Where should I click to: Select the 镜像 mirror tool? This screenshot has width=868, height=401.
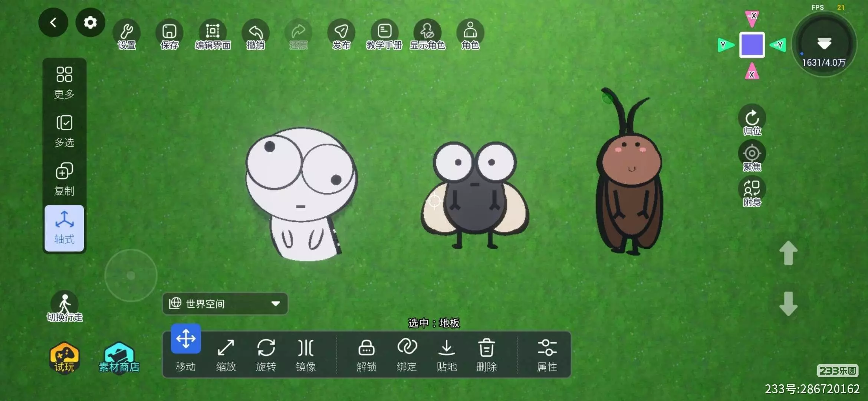(306, 355)
